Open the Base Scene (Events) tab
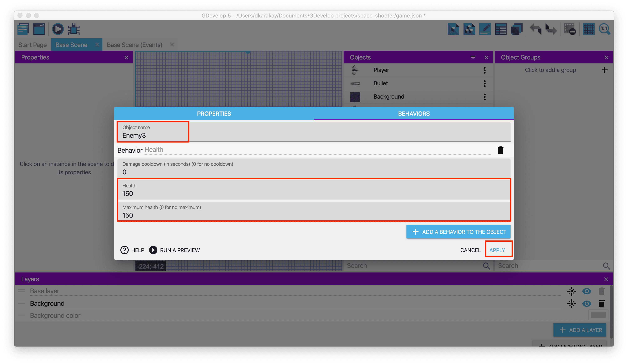This screenshot has height=364, width=628. (134, 45)
